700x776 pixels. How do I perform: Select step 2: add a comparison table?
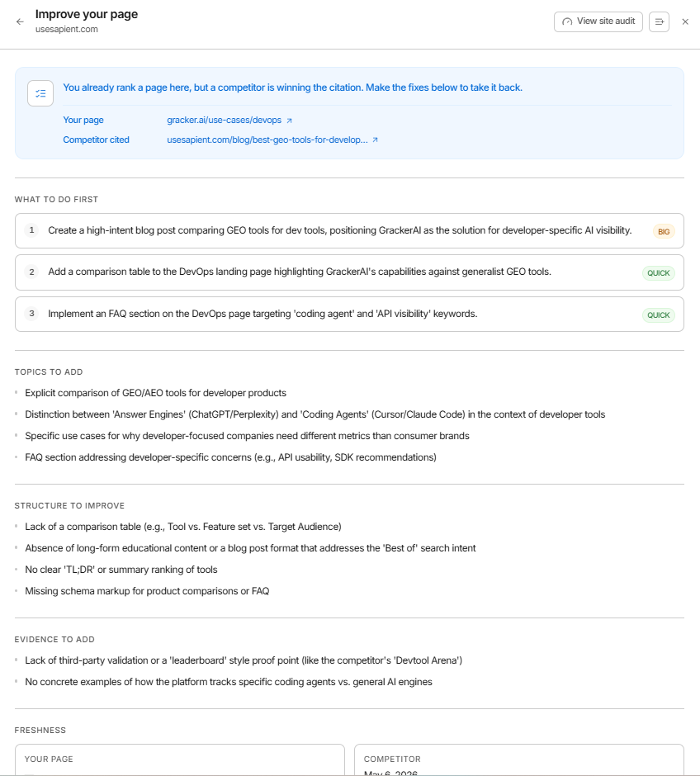click(x=349, y=272)
